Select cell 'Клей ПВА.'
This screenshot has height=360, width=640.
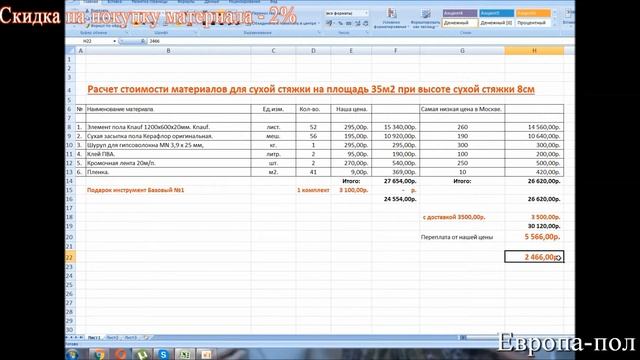(x=168, y=154)
